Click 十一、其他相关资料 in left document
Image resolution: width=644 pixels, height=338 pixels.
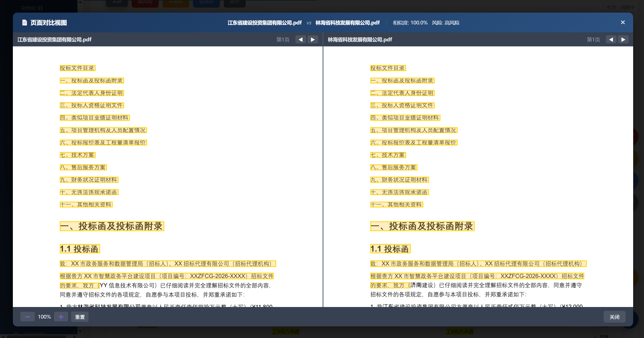click(x=86, y=204)
